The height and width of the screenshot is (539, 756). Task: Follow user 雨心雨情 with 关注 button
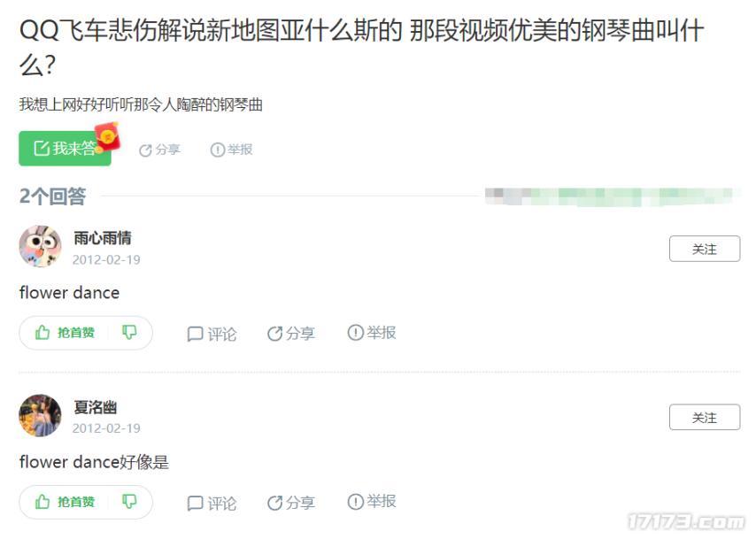tap(705, 249)
